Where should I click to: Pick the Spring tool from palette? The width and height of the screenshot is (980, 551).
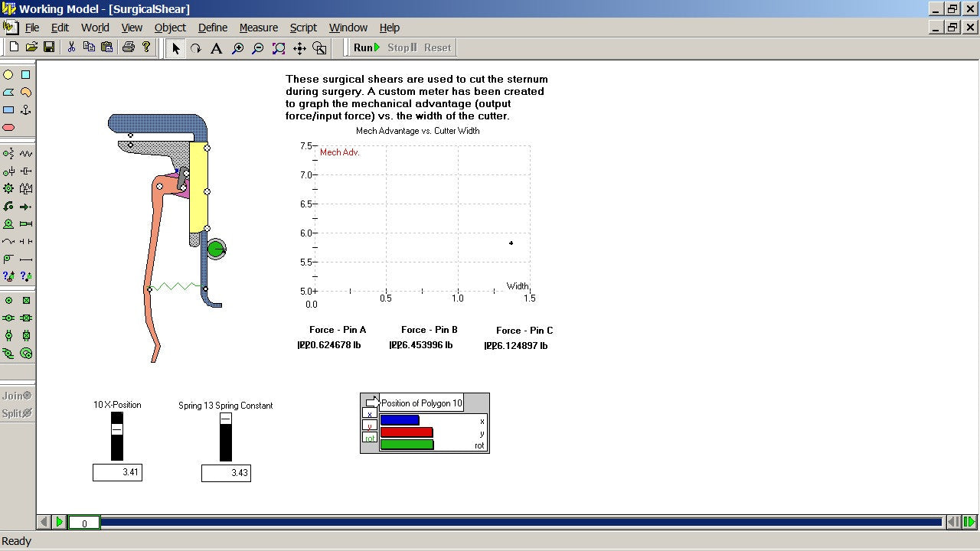[26, 154]
